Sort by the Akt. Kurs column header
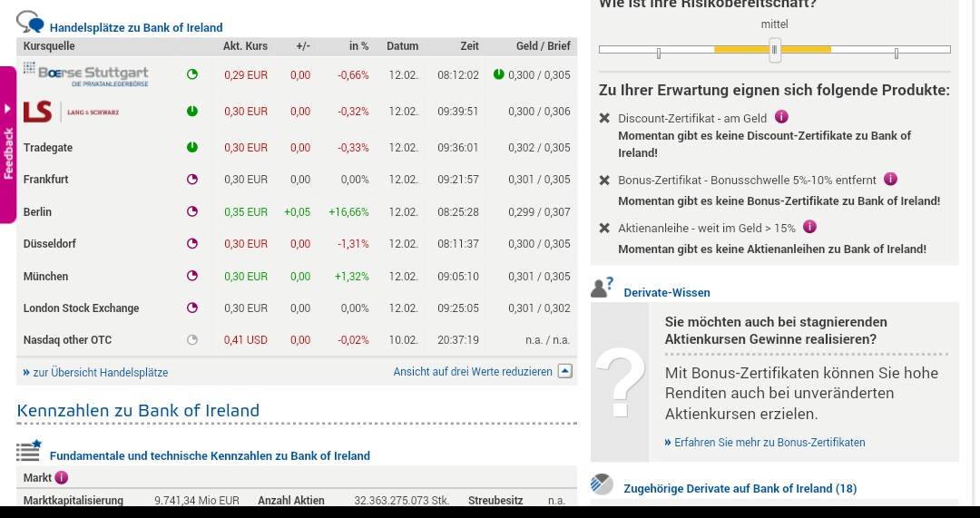The width and height of the screenshot is (980, 518). click(x=245, y=45)
